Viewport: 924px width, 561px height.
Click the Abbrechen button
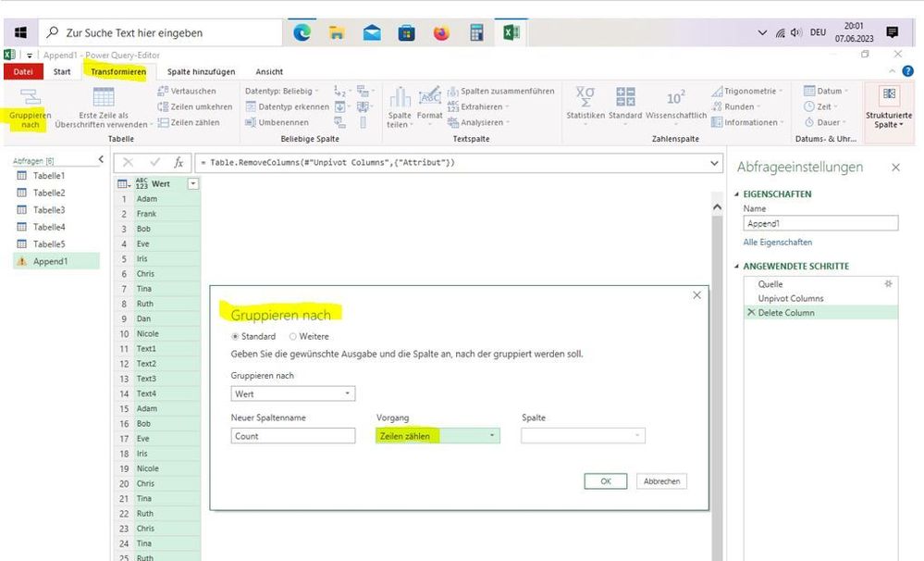[x=661, y=480]
